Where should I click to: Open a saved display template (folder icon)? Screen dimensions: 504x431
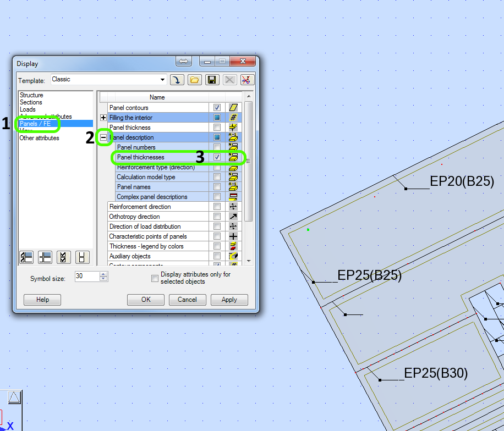pos(195,79)
